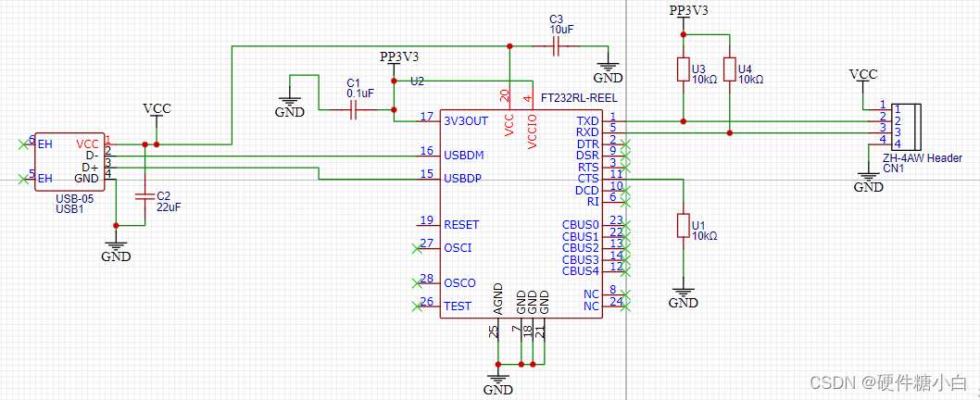The image size is (980, 400).
Task: Select the CN1 four-pin header symbol
Action: click(907, 127)
